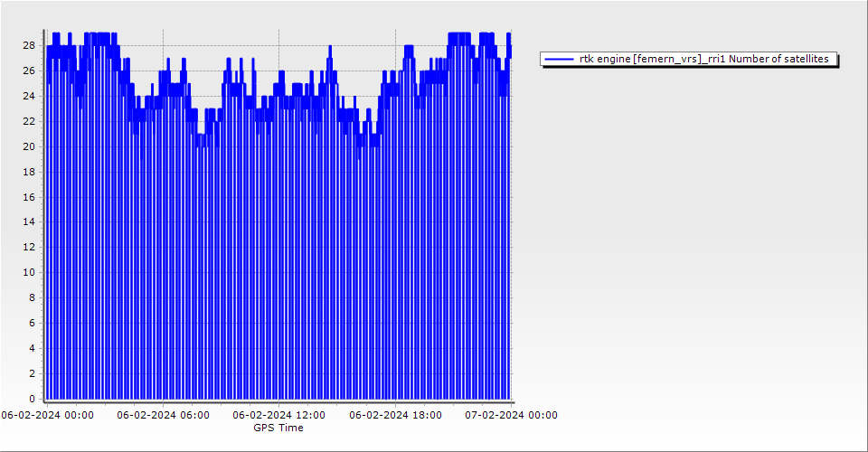This screenshot has height=452, width=868.
Task: Click the y-axis tick label 24
Action: click(x=29, y=96)
